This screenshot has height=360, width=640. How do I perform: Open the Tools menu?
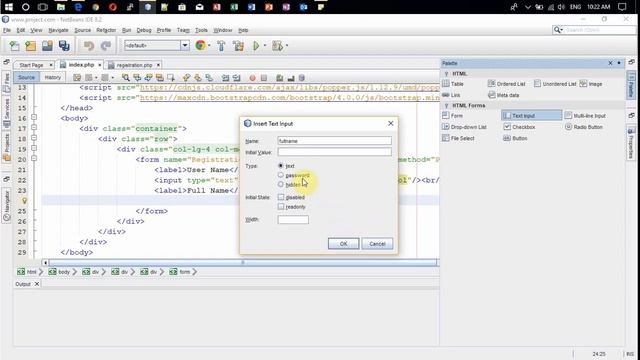tap(201, 30)
